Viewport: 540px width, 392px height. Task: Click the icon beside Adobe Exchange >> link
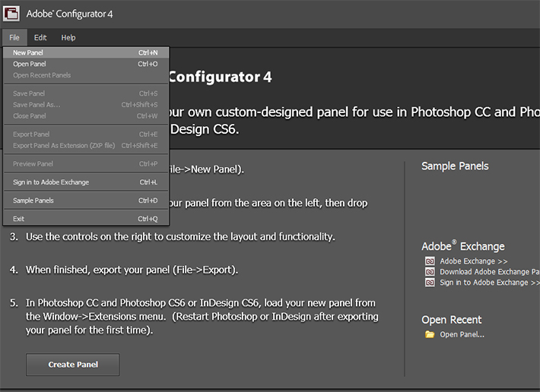pos(430,261)
